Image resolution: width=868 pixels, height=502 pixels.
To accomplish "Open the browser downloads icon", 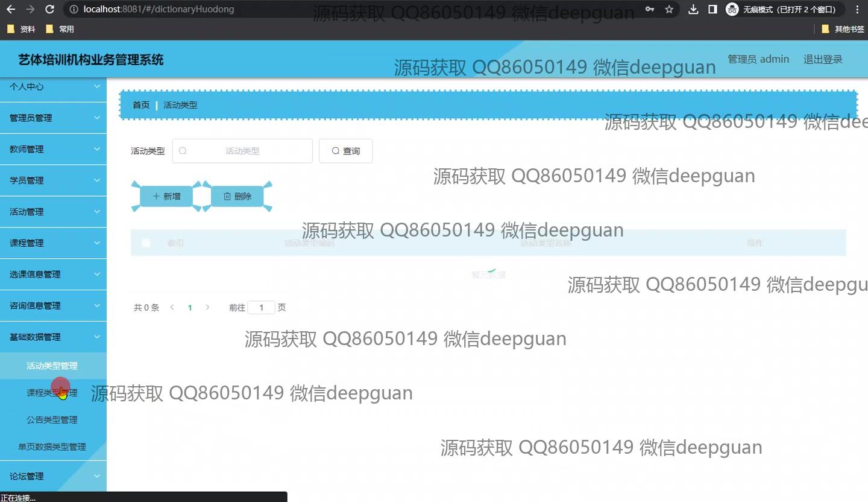I will point(693,9).
